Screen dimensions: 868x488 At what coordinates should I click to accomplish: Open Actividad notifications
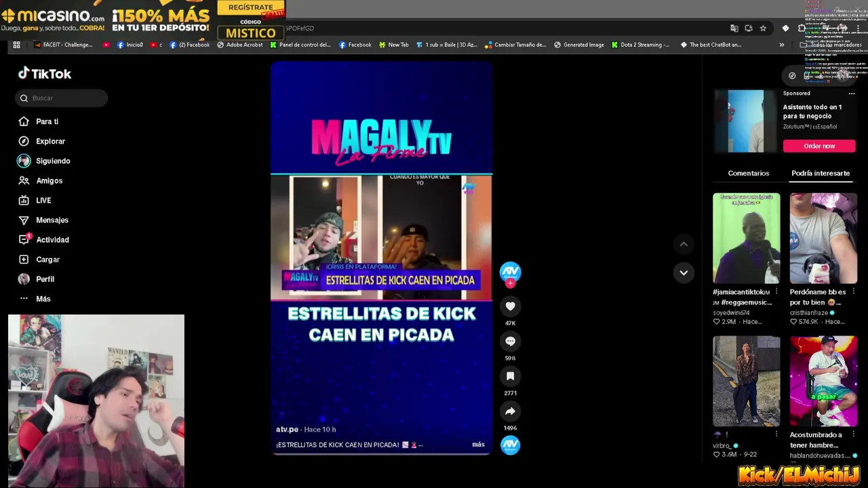(52, 239)
